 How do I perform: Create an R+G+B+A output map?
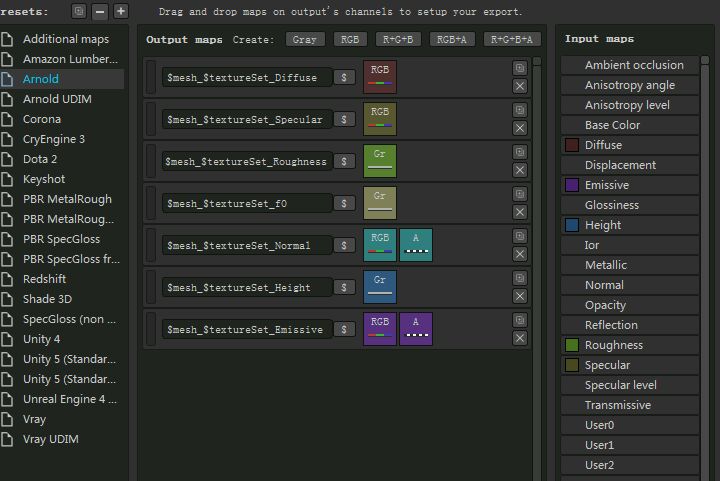512,40
